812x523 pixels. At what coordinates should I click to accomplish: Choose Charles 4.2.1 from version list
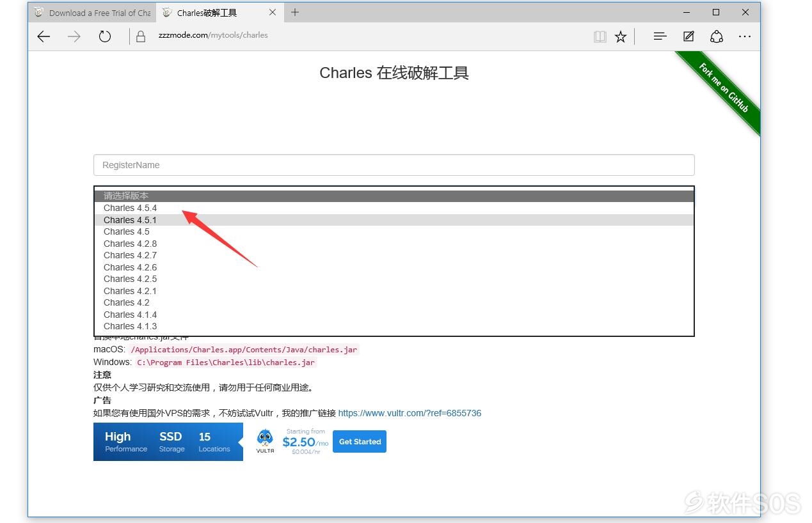[x=394, y=291]
